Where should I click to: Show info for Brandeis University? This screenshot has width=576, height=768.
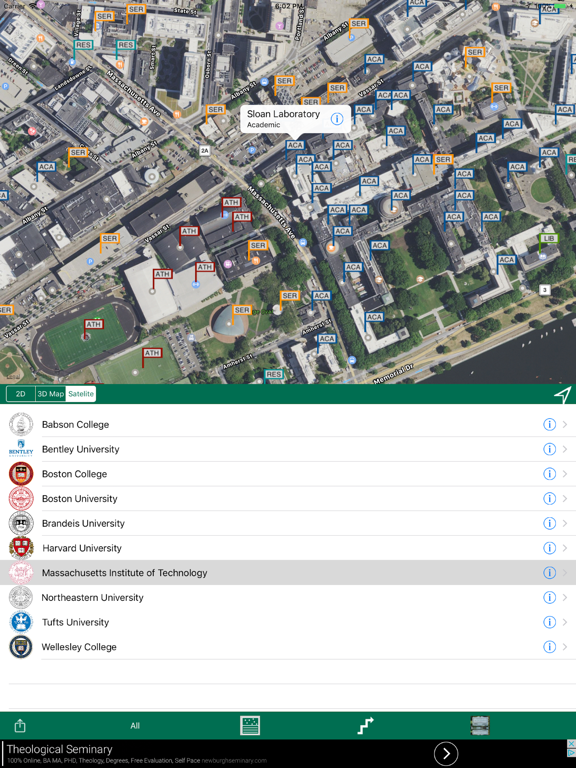(550, 523)
